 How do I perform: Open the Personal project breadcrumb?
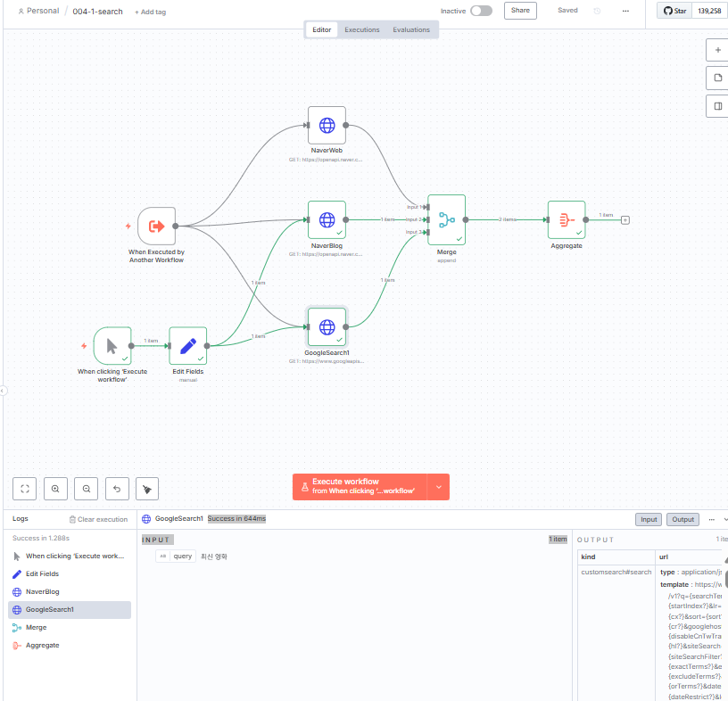(x=38, y=11)
